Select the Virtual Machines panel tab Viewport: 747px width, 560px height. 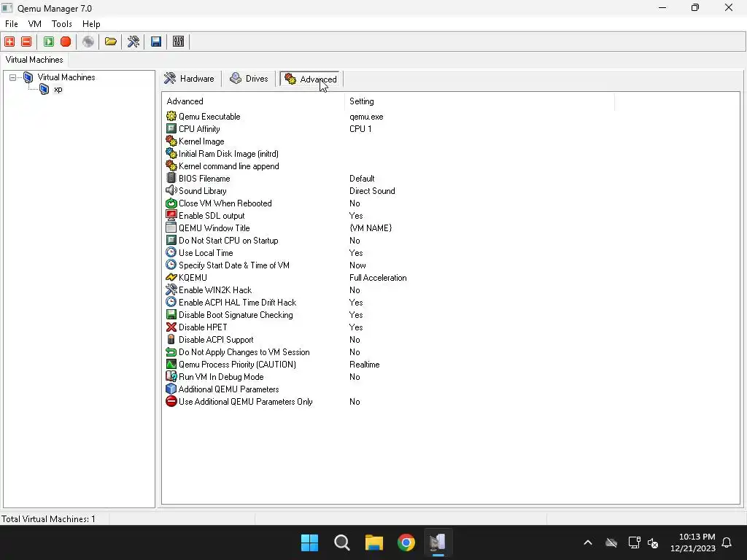click(34, 60)
